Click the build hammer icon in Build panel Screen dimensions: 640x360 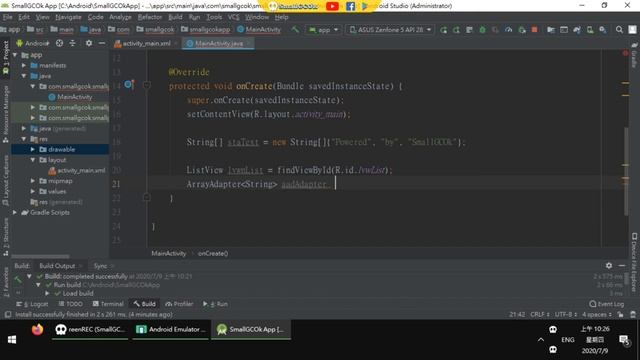(x=18, y=280)
